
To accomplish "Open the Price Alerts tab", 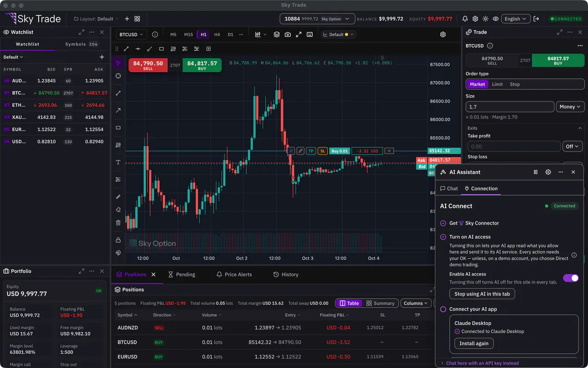I will [x=234, y=275].
